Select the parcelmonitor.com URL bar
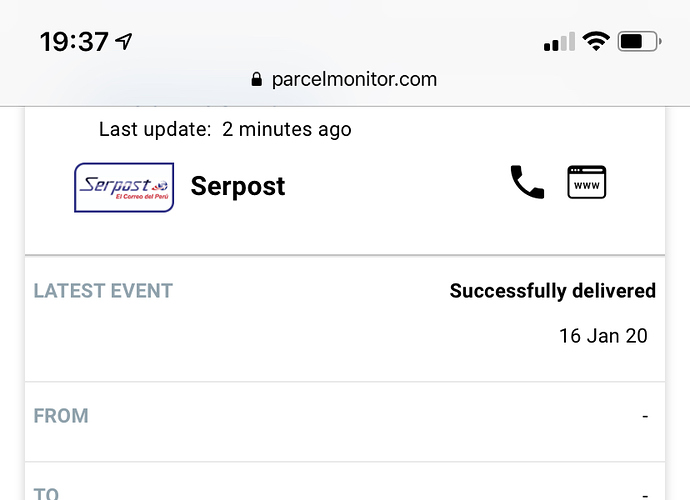The image size is (690, 500). (345, 80)
